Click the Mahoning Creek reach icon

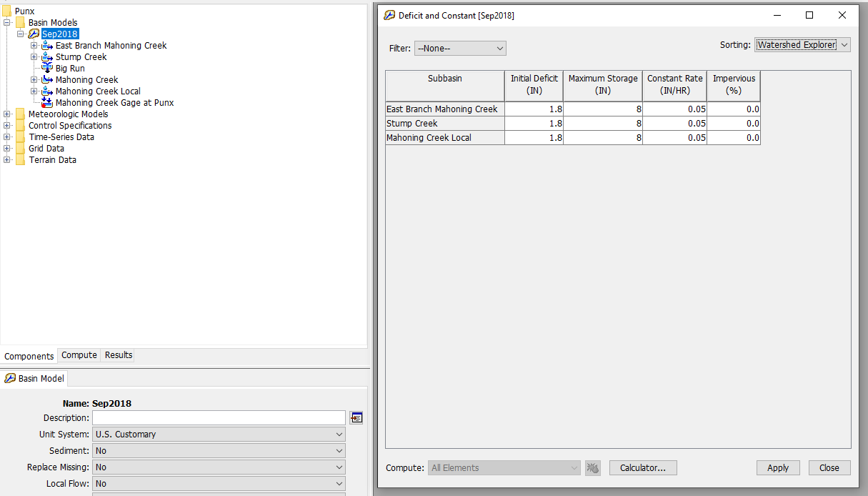pyautogui.click(x=46, y=79)
